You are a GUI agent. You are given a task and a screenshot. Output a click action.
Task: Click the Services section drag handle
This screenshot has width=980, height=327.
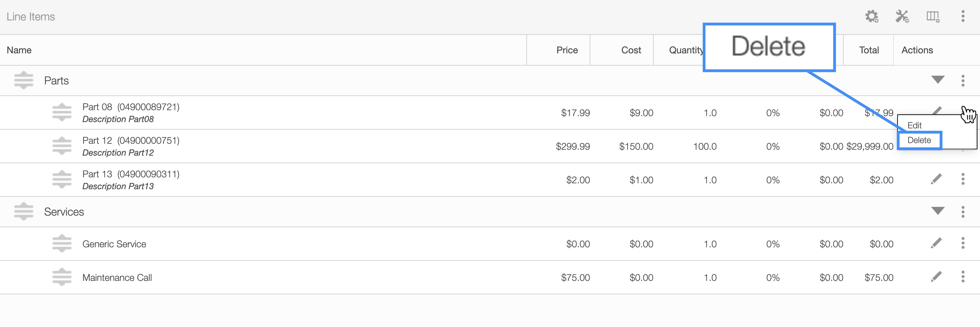click(x=24, y=212)
